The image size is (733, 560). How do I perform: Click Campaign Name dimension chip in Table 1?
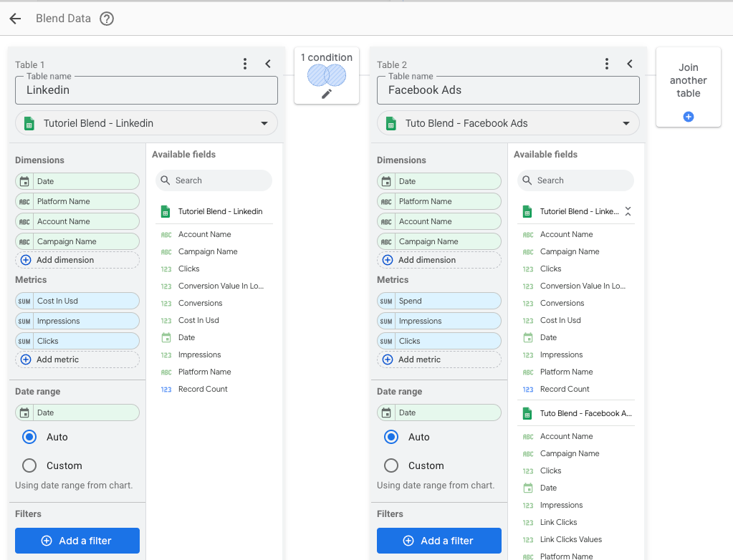coord(77,242)
